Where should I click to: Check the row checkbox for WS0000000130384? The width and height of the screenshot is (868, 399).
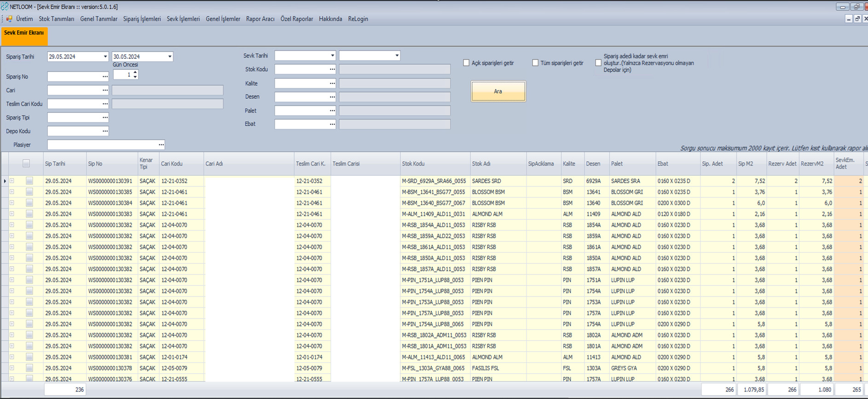(29, 203)
